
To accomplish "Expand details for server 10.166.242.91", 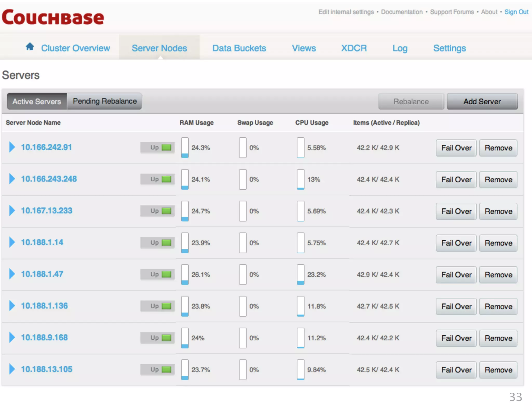I will pyautogui.click(x=12, y=147).
